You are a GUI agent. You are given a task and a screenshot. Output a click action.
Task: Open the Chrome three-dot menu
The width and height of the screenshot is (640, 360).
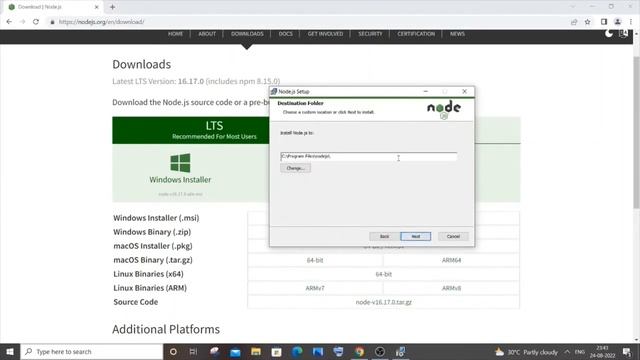coord(631,22)
